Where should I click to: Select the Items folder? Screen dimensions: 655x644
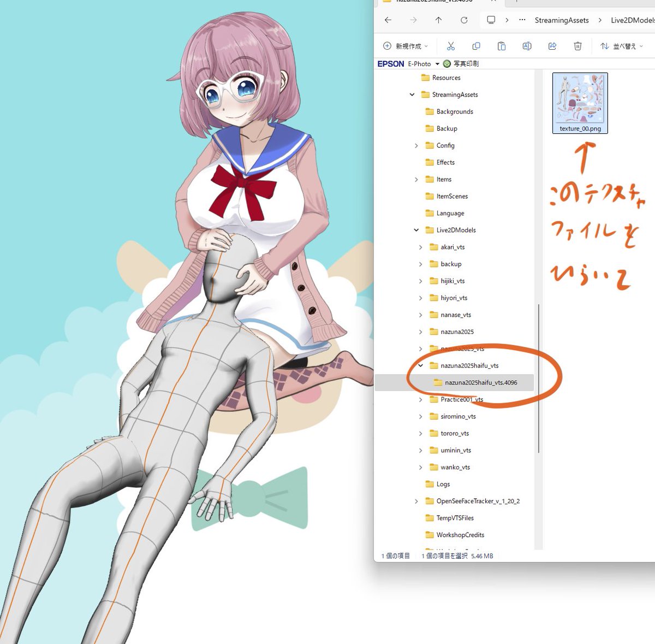(438, 179)
